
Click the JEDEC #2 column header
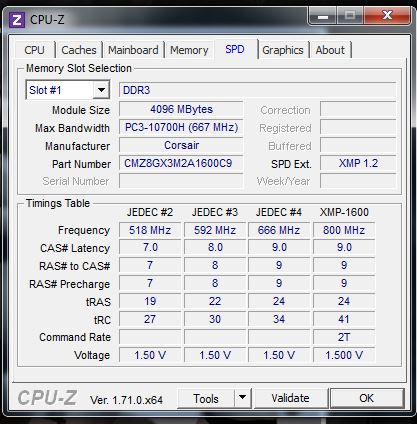pyautogui.click(x=150, y=212)
